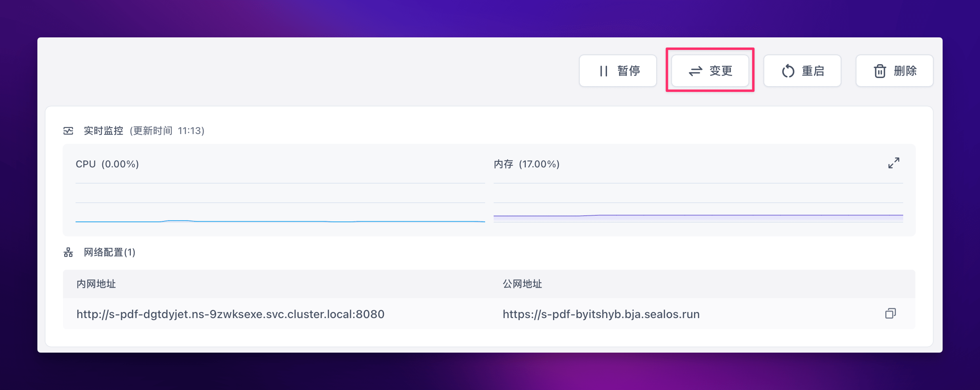
Task: Click the 暂停 pause button
Action: pos(618,71)
